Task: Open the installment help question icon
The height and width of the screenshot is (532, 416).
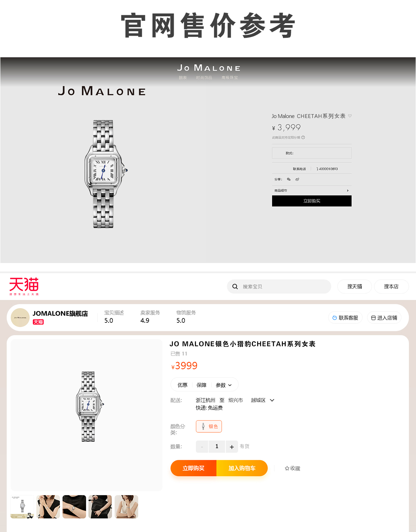Action: [303, 137]
